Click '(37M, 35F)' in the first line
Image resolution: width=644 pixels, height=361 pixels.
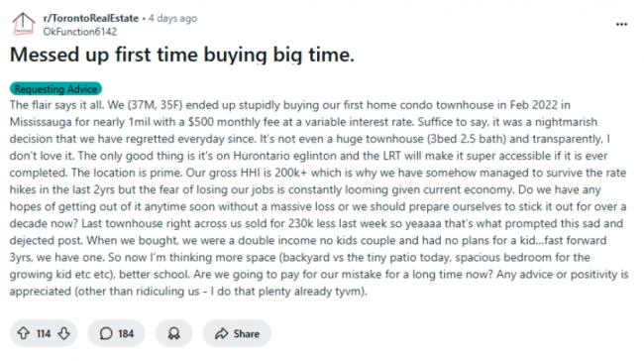pos(155,105)
